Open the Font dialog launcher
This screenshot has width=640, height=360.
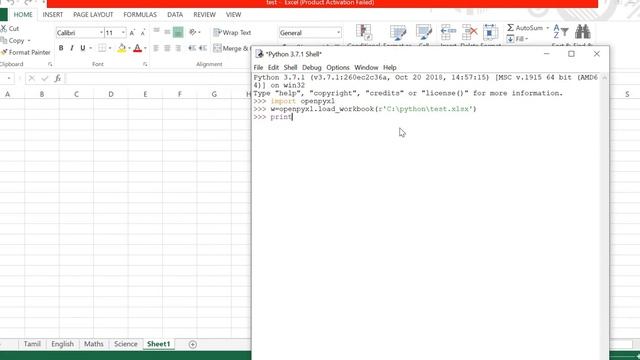(145, 64)
